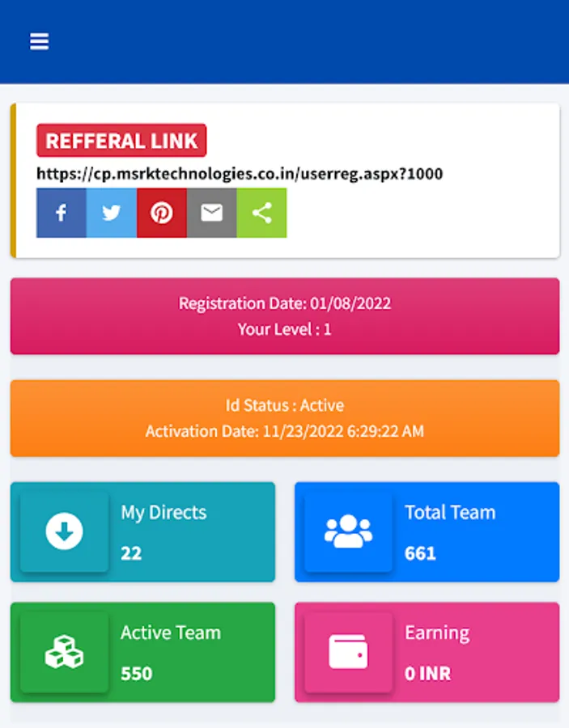Viewport: 569px width, 728px height.
Task: Click the My Directs download arrow icon
Action: click(x=65, y=531)
